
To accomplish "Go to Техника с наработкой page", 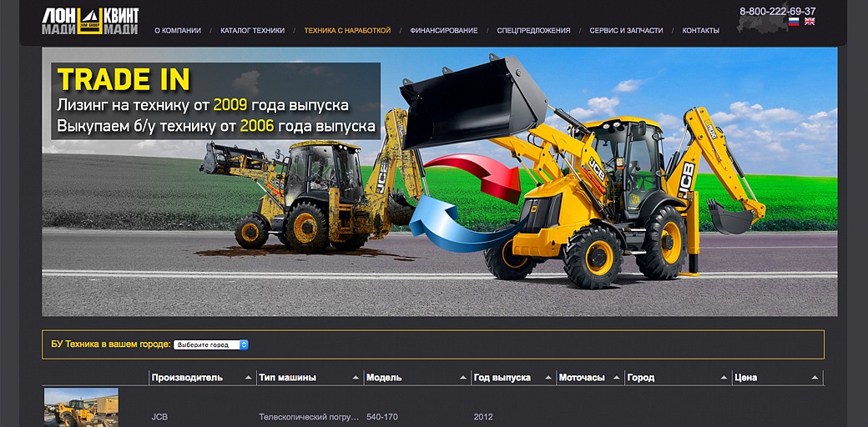I will pyautogui.click(x=347, y=31).
